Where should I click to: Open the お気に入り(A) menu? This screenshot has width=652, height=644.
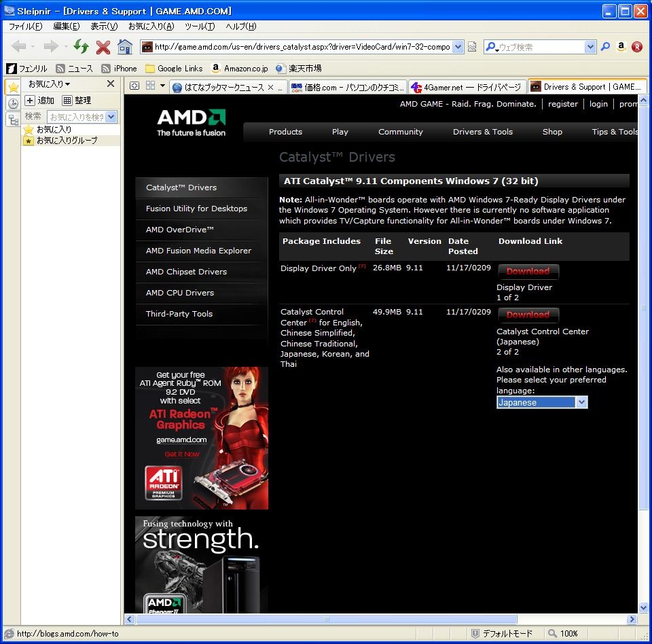click(x=151, y=26)
